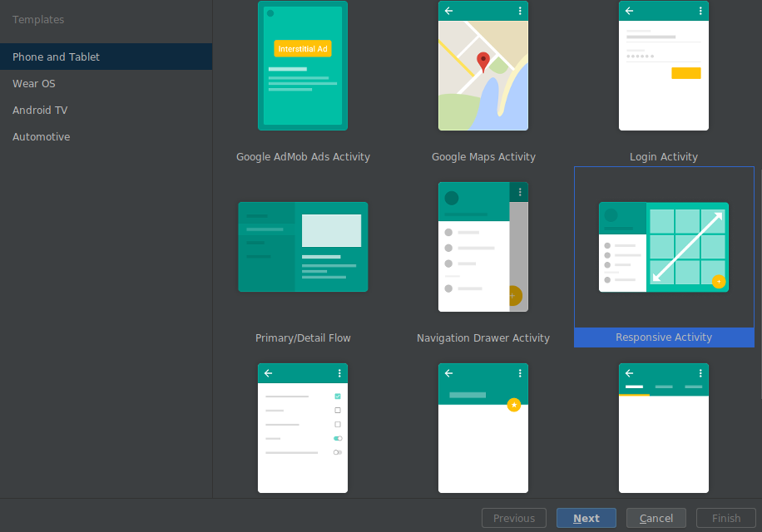Screen dimensions: 762x532
Task: Switch to Wear OS templates
Action: click(33, 83)
